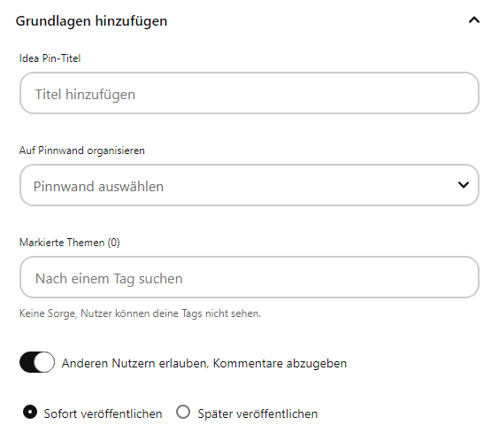Click the white knob of the comments toggle
Viewport: 499px width, 448px height.
(44, 362)
